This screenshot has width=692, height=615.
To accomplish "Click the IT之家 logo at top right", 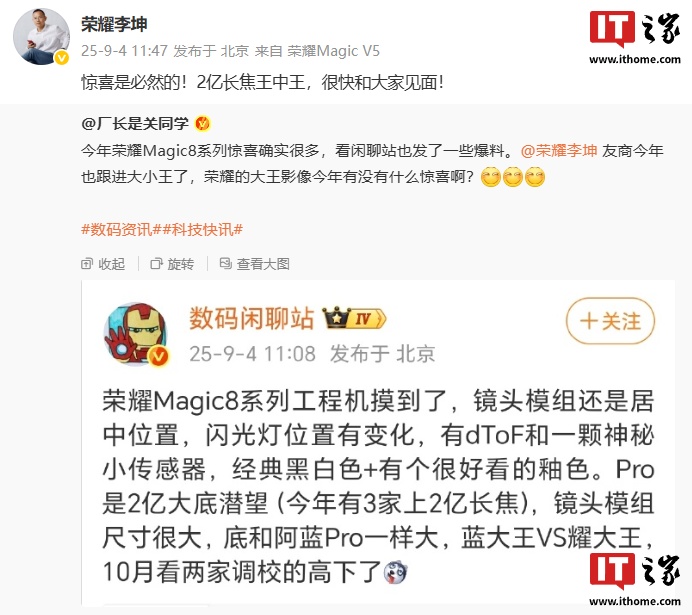I will pyautogui.click(x=635, y=38).
